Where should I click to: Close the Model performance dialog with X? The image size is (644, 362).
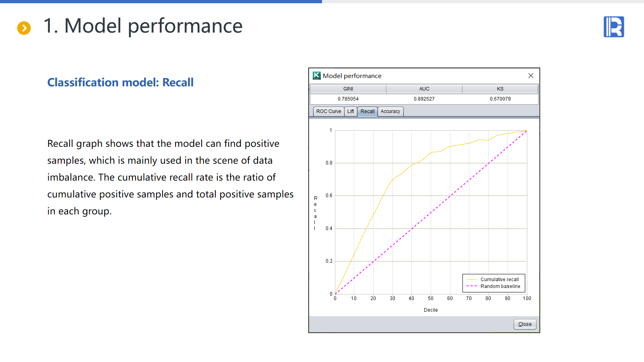(x=530, y=76)
